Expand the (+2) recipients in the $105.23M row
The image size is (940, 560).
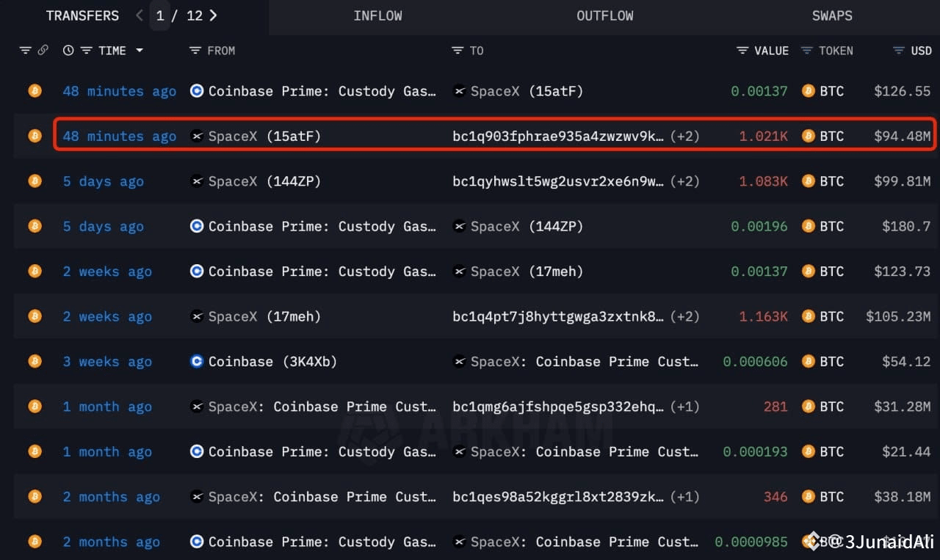(684, 316)
